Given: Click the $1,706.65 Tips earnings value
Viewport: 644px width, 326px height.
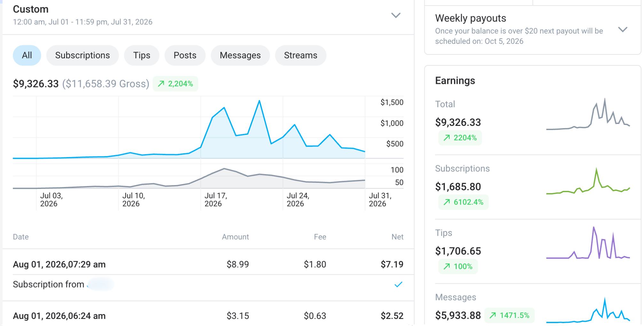Looking at the screenshot, I should point(458,251).
